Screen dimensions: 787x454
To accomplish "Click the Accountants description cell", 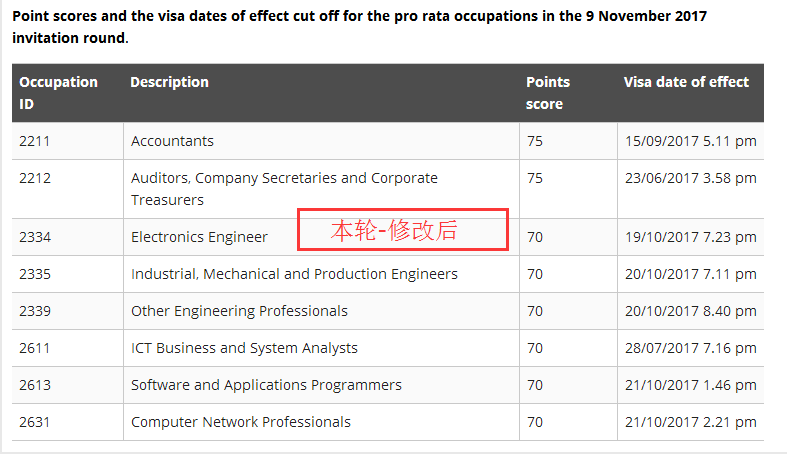I will tap(172, 141).
